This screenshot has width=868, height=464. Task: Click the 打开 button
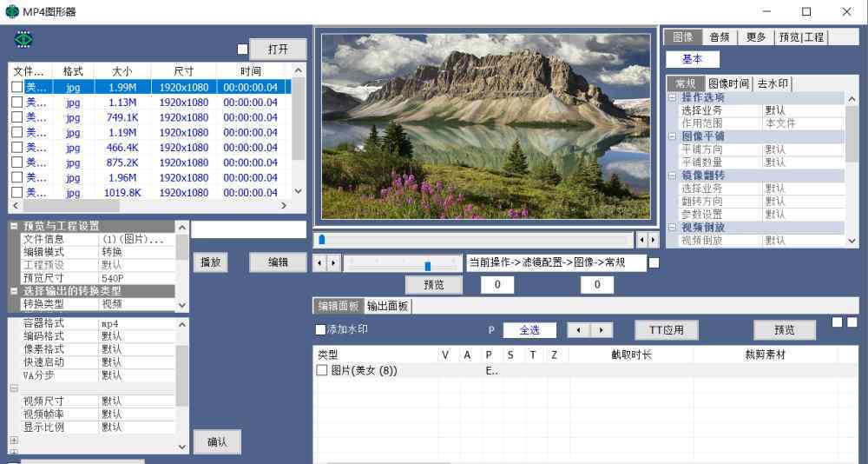278,50
